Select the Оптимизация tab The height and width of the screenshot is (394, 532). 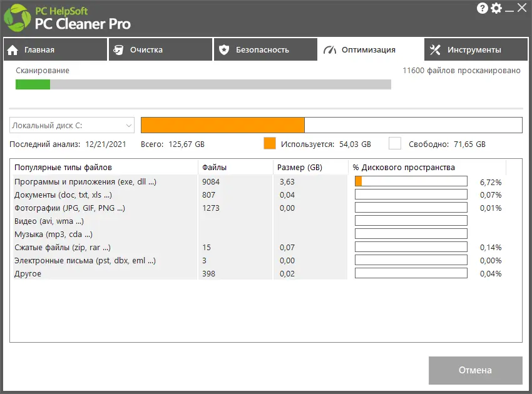click(x=371, y=49)
